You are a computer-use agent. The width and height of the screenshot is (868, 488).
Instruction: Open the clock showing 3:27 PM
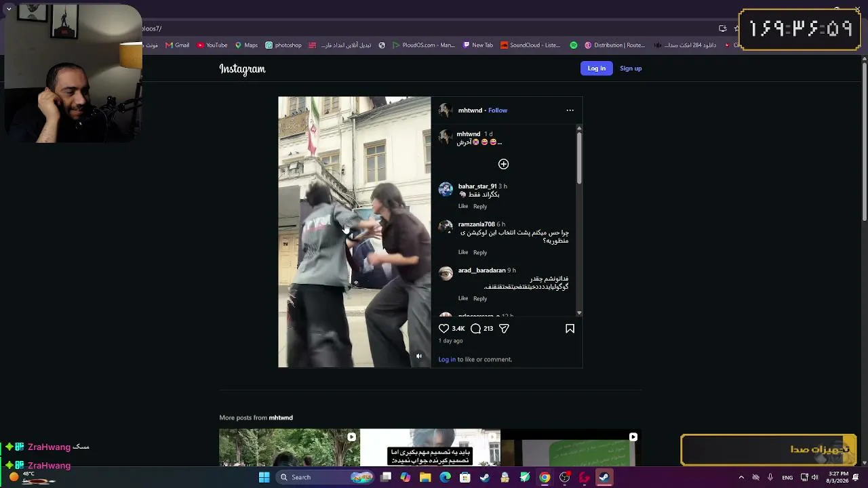pyautogui.click(x=838, y=477)
